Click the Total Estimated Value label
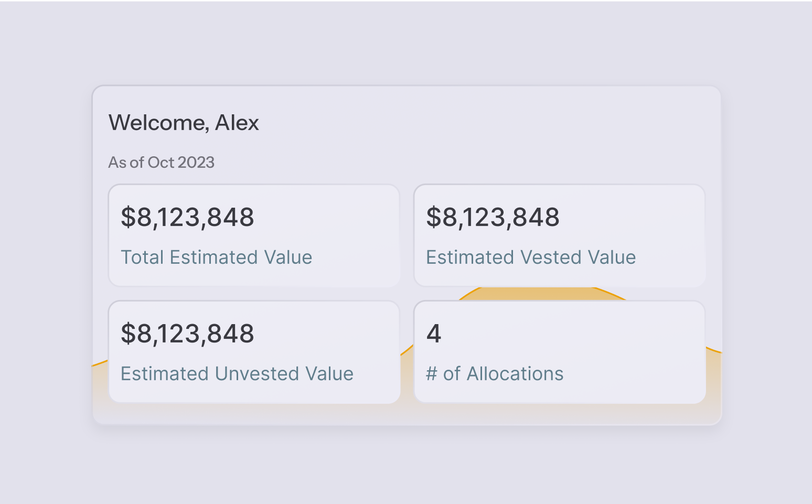 click(216, 258)
